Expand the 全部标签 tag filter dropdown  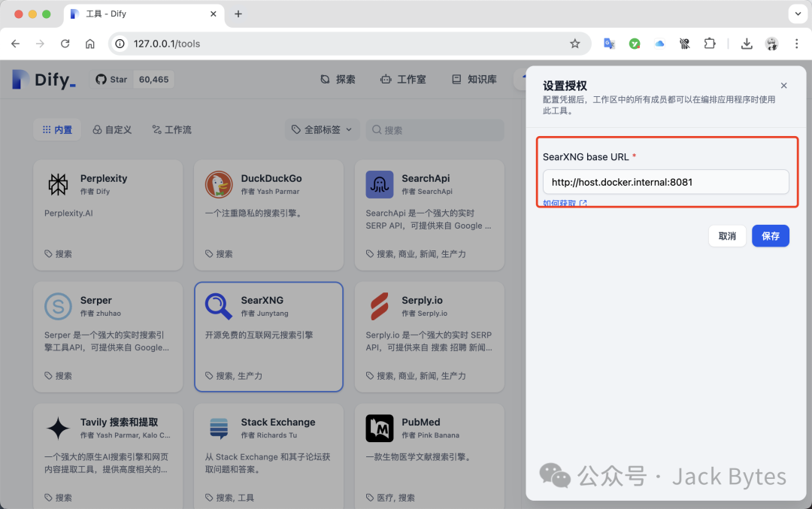click(x=323, y=130)
